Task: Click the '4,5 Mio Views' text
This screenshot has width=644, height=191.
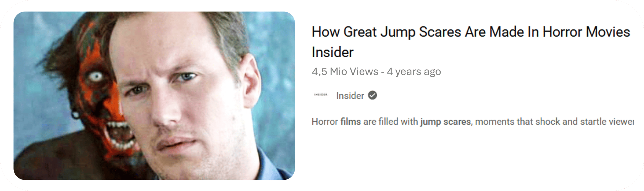Action: 345,72
